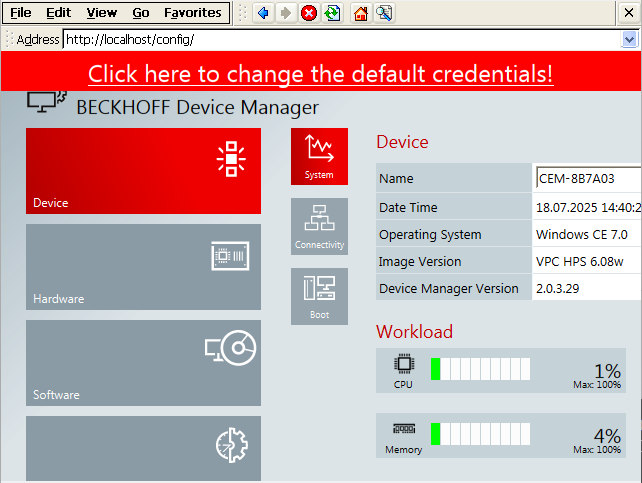Click the 4% memory usage value
The height and width of the screenshot is (483, 642).
(x=607, y=436)
